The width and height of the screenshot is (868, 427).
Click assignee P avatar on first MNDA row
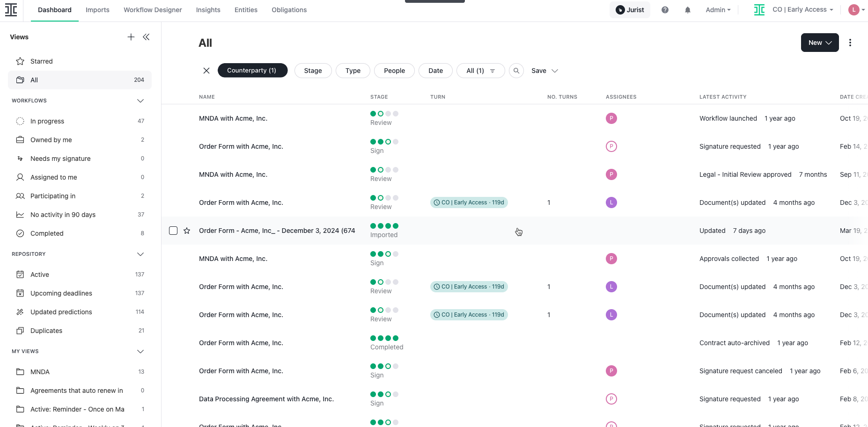point(611,118)
